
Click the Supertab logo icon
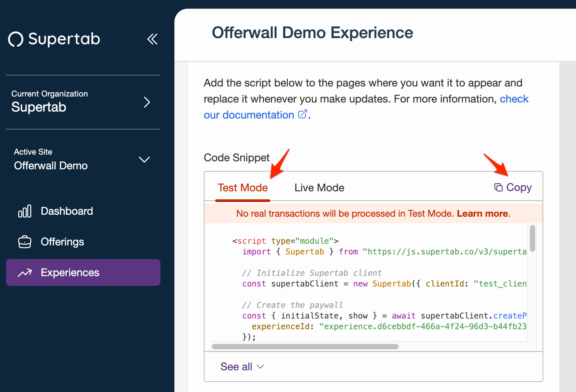click(16, 39)
